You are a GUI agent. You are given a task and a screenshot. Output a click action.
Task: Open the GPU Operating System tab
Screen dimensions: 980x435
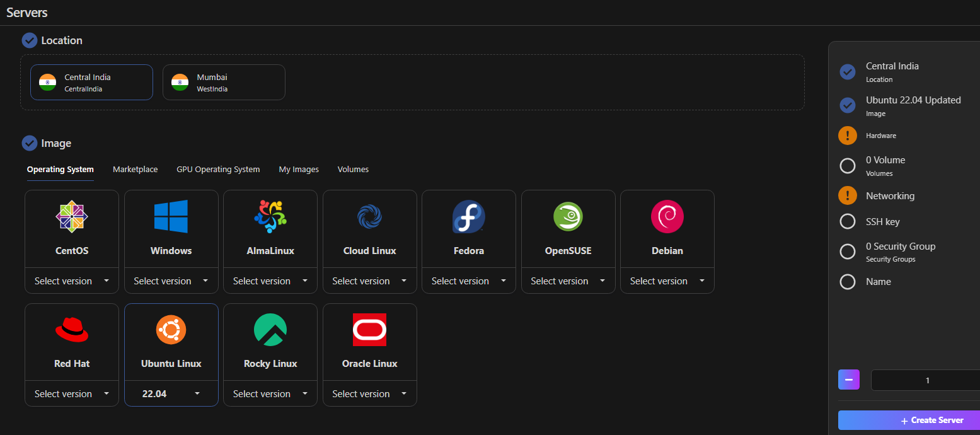[x=218, y=170]
